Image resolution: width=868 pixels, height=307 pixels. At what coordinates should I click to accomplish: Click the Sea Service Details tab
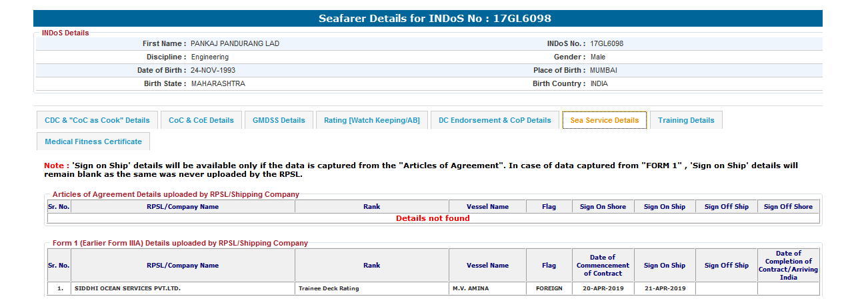click(x=604, y=120)
